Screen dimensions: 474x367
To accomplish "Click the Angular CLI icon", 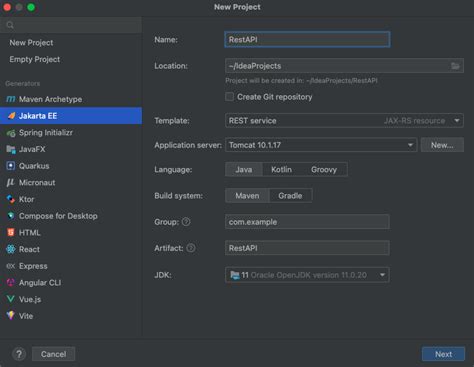I will 11,282.
